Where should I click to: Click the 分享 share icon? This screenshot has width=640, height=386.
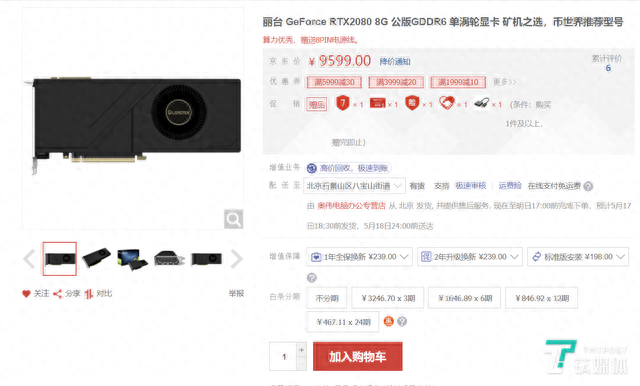[x=58, y=294]
